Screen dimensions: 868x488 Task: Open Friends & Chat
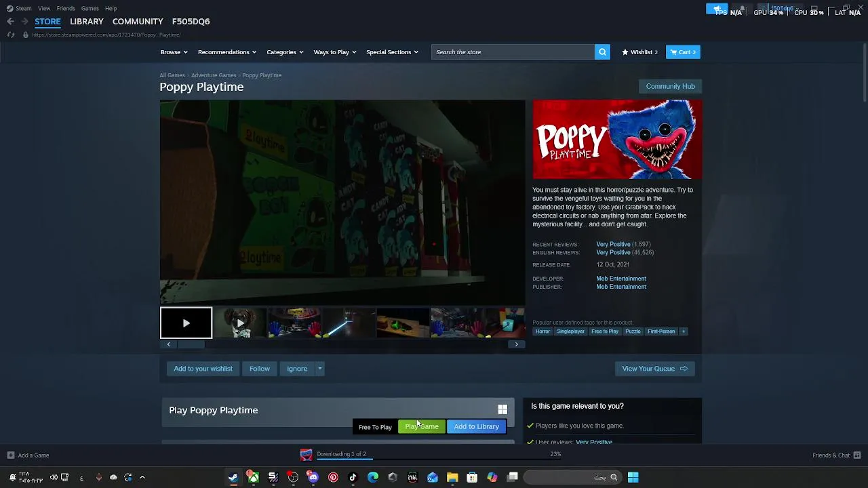(x=836, y=455)
